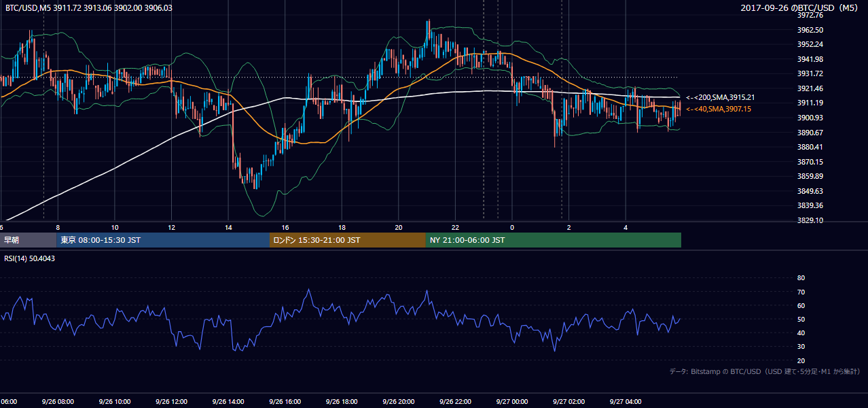868x408 pixels.
Task: Select the RSI level 30 label
Action: (801, 347)
